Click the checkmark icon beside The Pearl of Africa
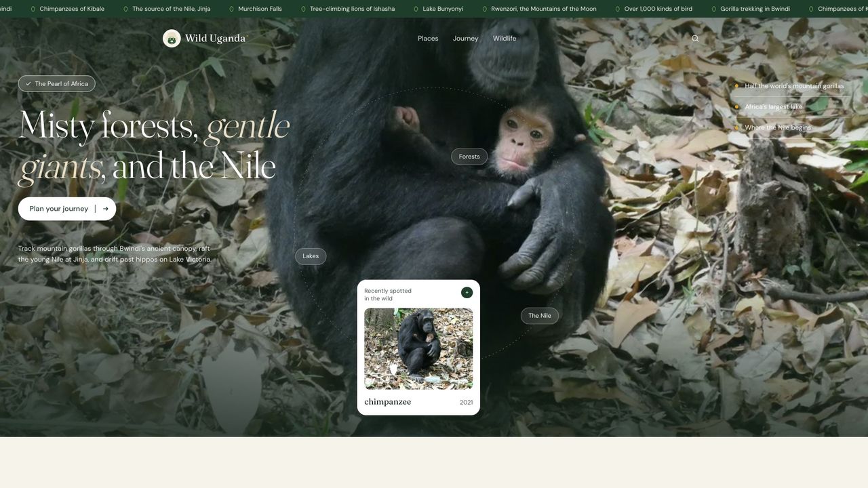The height and width of the screenshot is (488, 868). 28,84
